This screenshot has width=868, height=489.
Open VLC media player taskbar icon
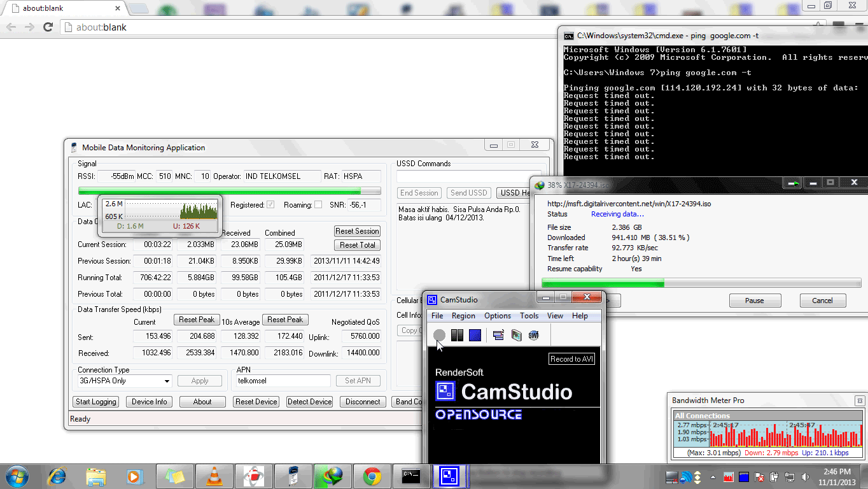214,476
